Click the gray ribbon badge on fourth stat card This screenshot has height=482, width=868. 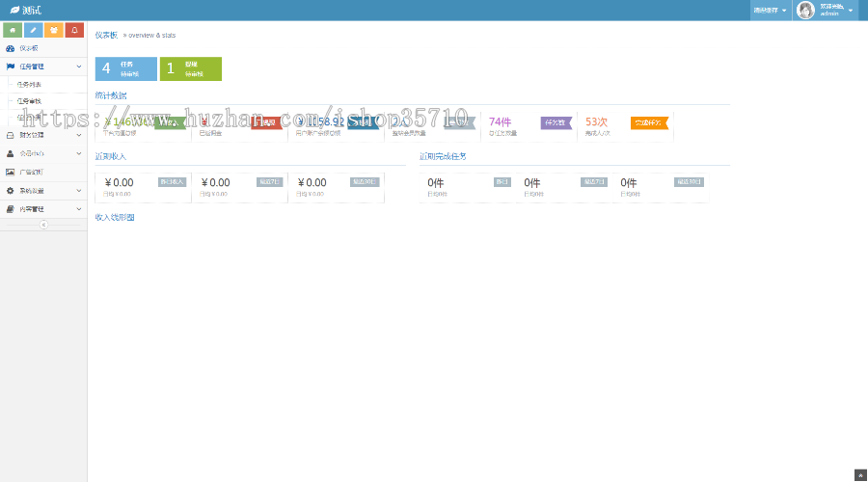[459, 122]
